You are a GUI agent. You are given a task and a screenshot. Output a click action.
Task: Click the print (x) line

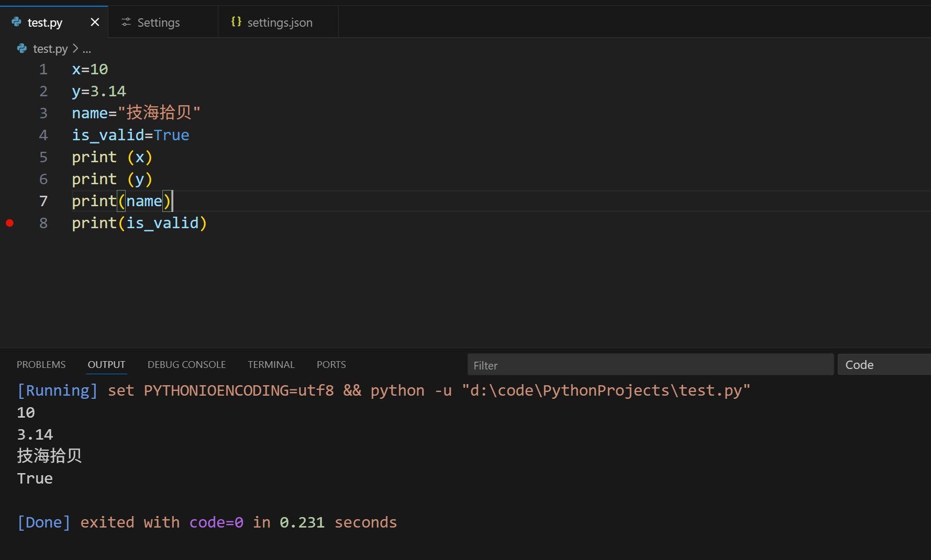[x=112, y=157]
